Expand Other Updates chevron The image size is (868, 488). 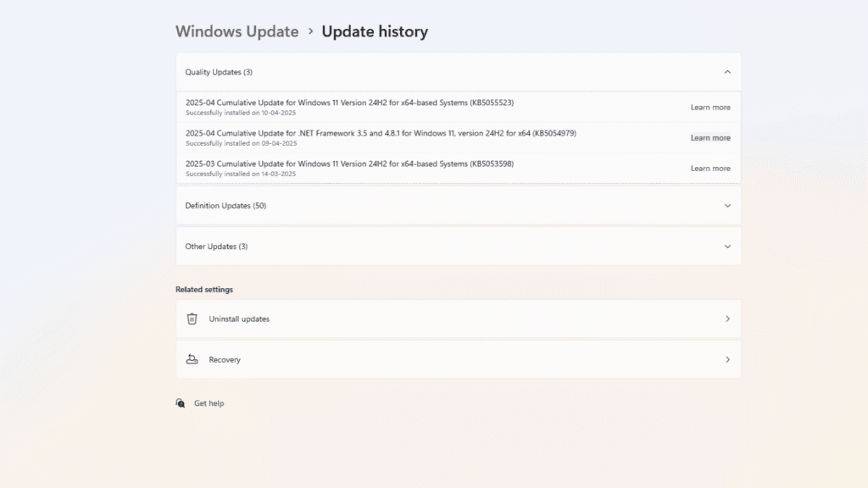(727, 247)
